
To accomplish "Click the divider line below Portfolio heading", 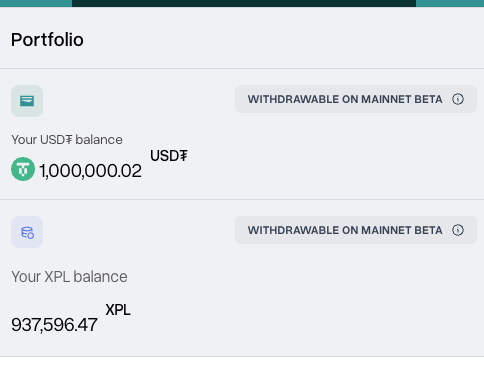I will 242,69.
